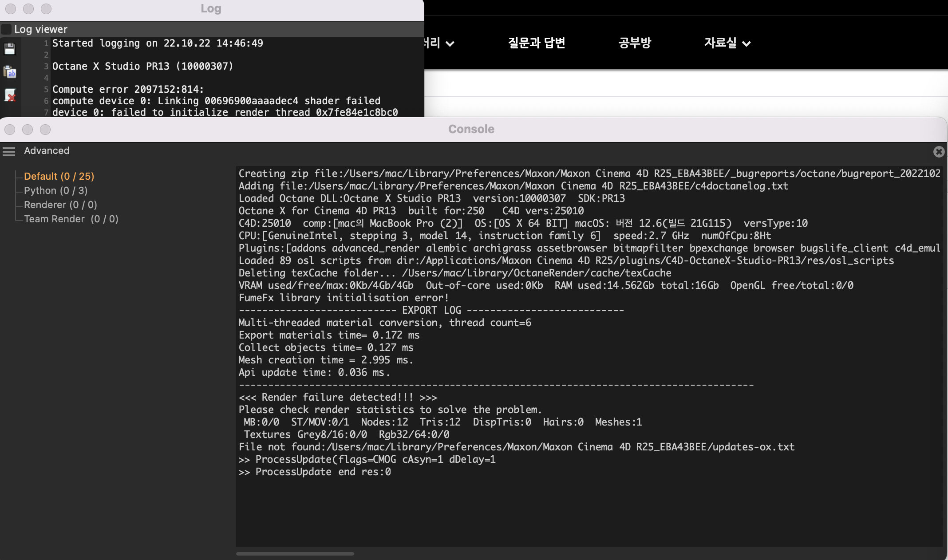Select the Team Render (0 / 0) category

point(71,219)
